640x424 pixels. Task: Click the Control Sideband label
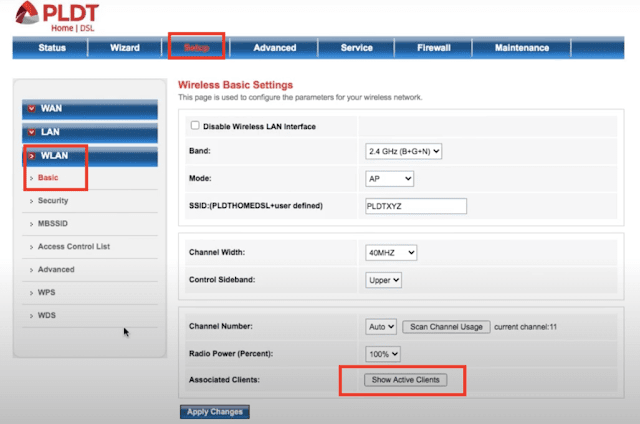point(222,280)
